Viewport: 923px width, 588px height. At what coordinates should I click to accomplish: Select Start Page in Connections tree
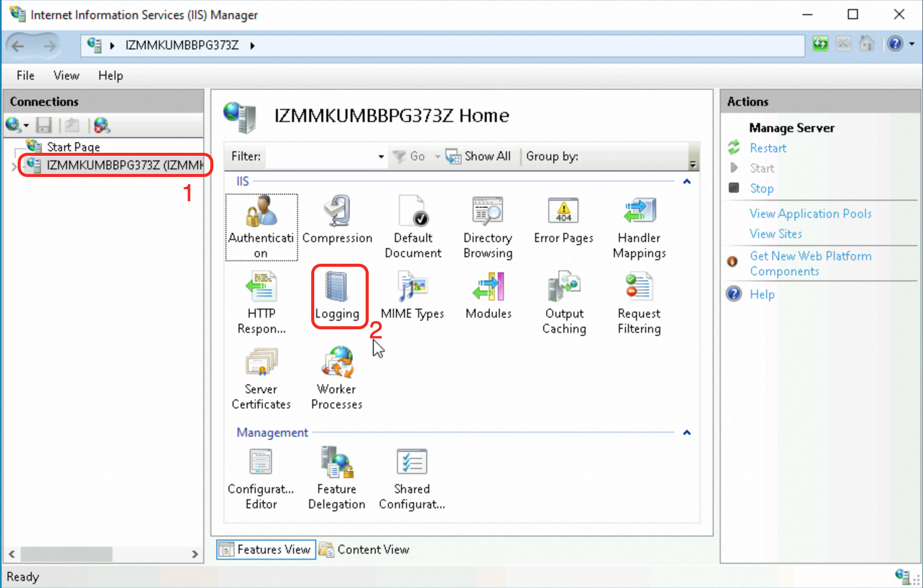coord(73,147)
